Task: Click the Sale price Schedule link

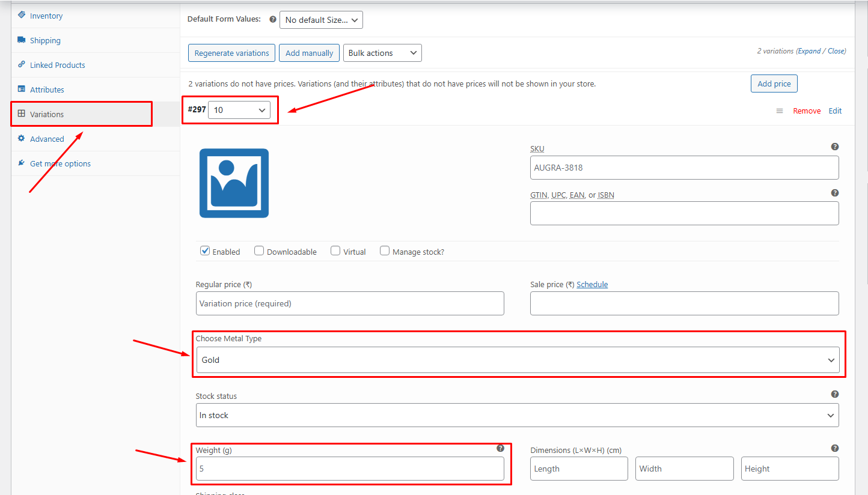Action: [x=592, y=284]
